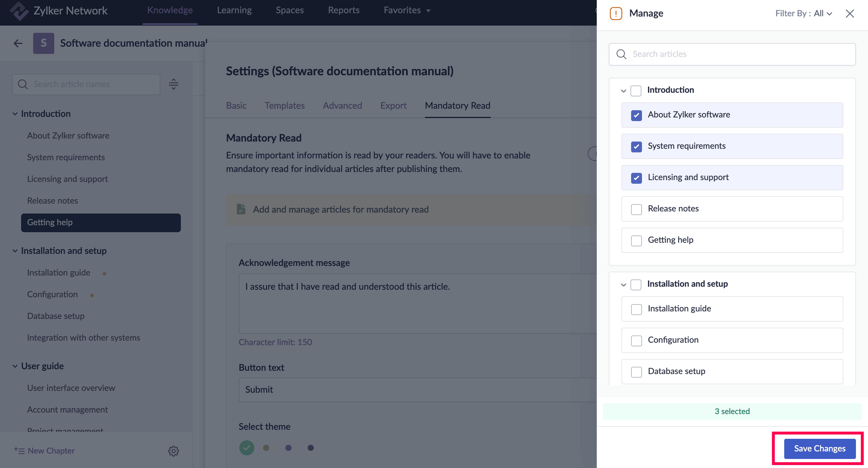The width and height of the screenshot is (868, 468).
Task: Uncheck About Zylker software checkbox
Action: [x=636, y=115]
